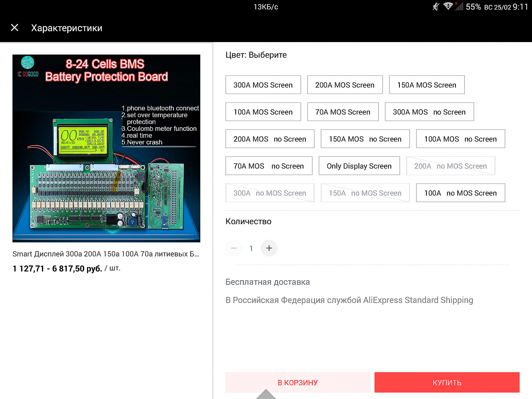
Task: Pick the 100A no MOS Screen variant
Action: click(x=460, y=193)
